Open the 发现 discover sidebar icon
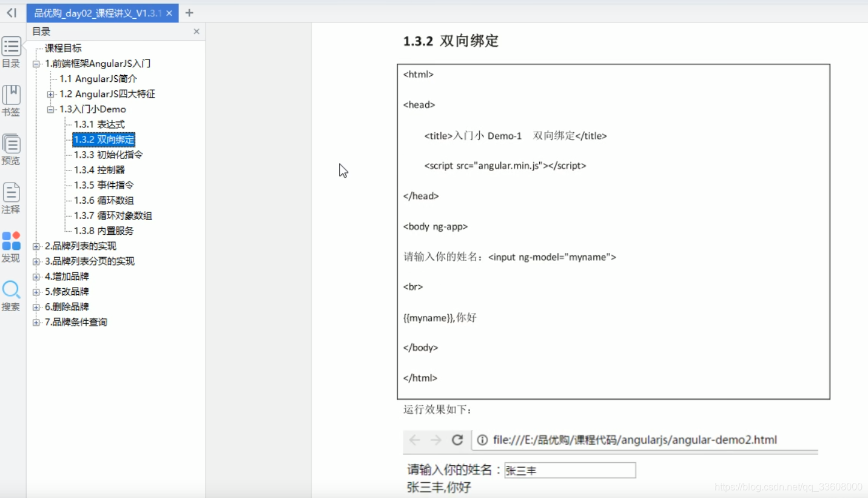Image resolution: width=868 pixels, height=498 pixels. coord(11,247)
